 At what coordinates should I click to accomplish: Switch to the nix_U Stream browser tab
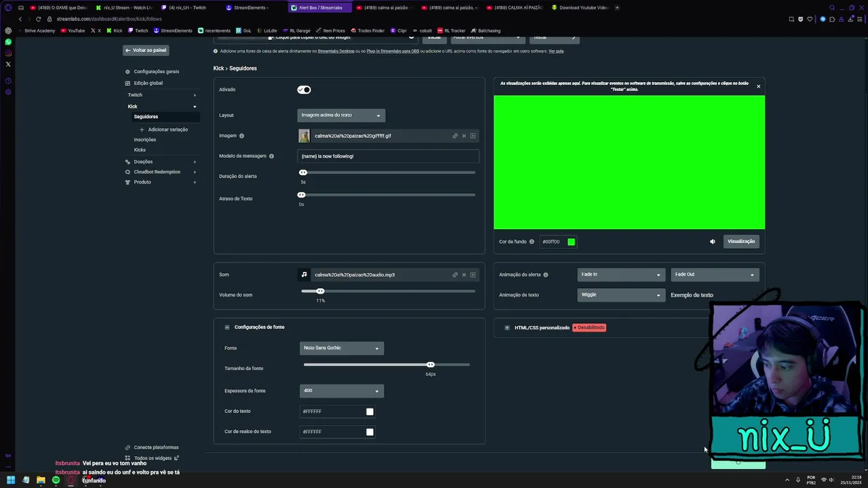[x=123, y=7]
